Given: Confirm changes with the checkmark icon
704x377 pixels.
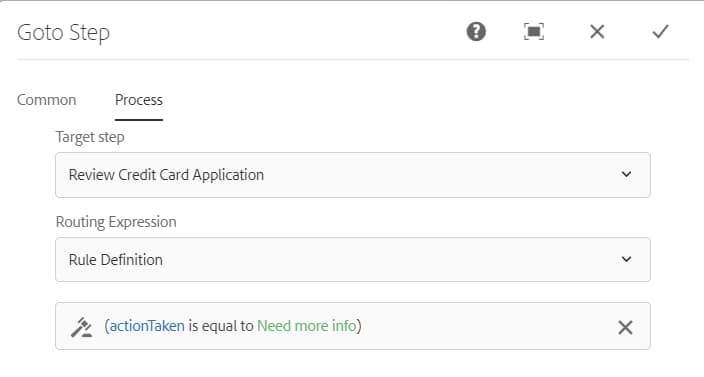Looking at the screenshot, I should (x=660, y=32).
